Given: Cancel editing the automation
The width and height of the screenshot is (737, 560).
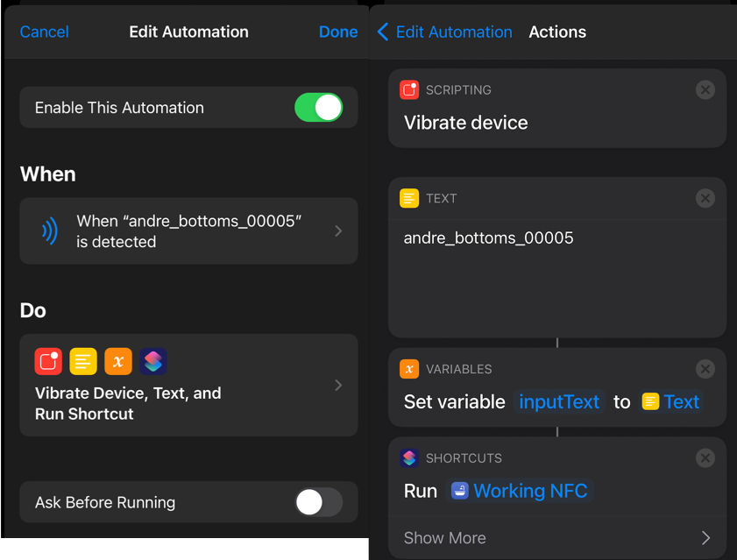Looking at the screenshot, I should (44, 32).
